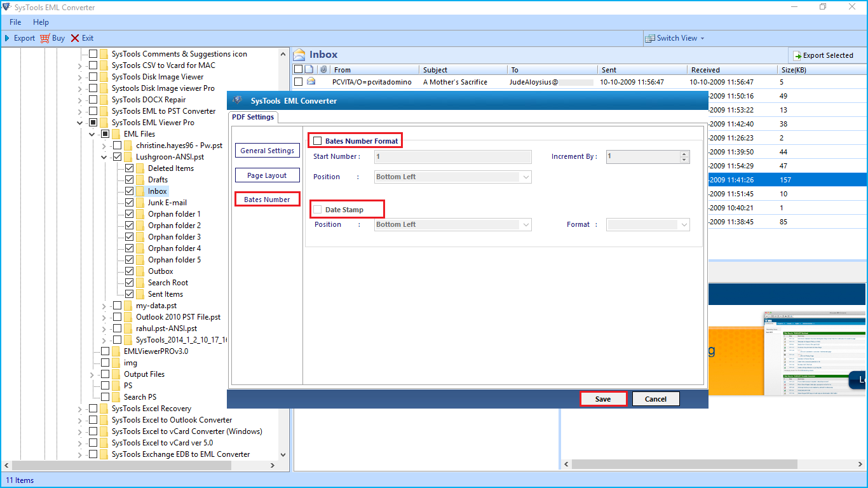Open the Switch View dropdown
Image resolution: width=868 pixels, height=488 pixels.
pos(675,38)
